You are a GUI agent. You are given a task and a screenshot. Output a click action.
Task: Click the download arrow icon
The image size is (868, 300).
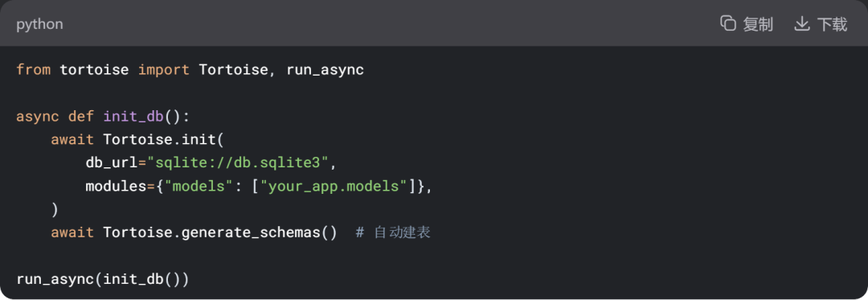[x=801, y=24]
